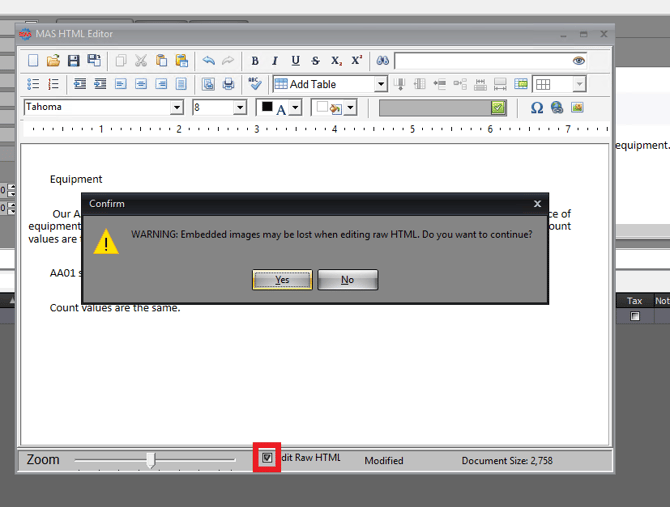
Task: Insert special character with Omega icon
Action: click(537, 107)
